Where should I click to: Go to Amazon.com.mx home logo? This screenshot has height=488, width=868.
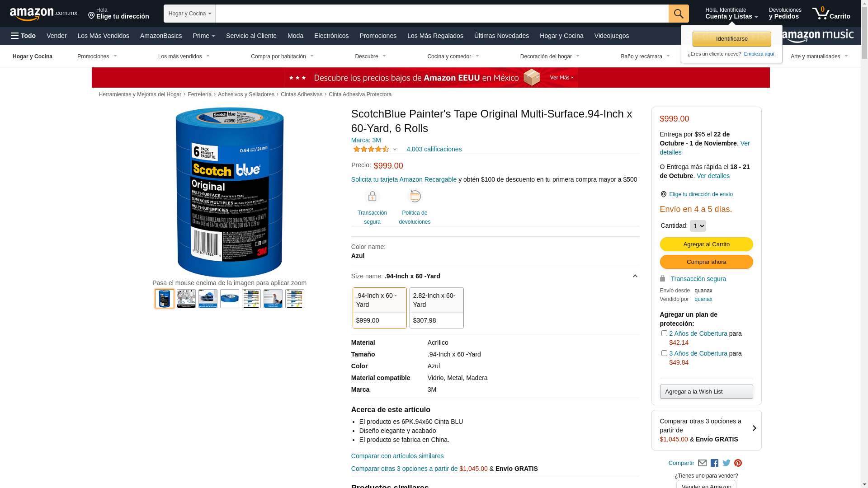tap(43, 14)
